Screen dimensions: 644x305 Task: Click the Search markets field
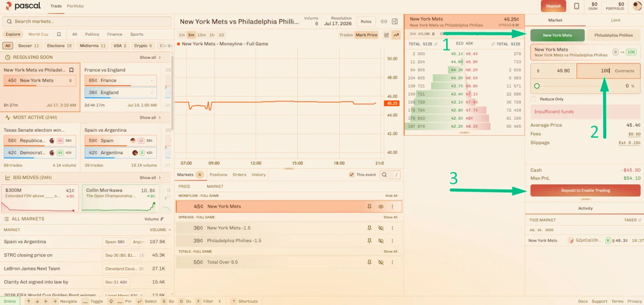coord(87,22)
